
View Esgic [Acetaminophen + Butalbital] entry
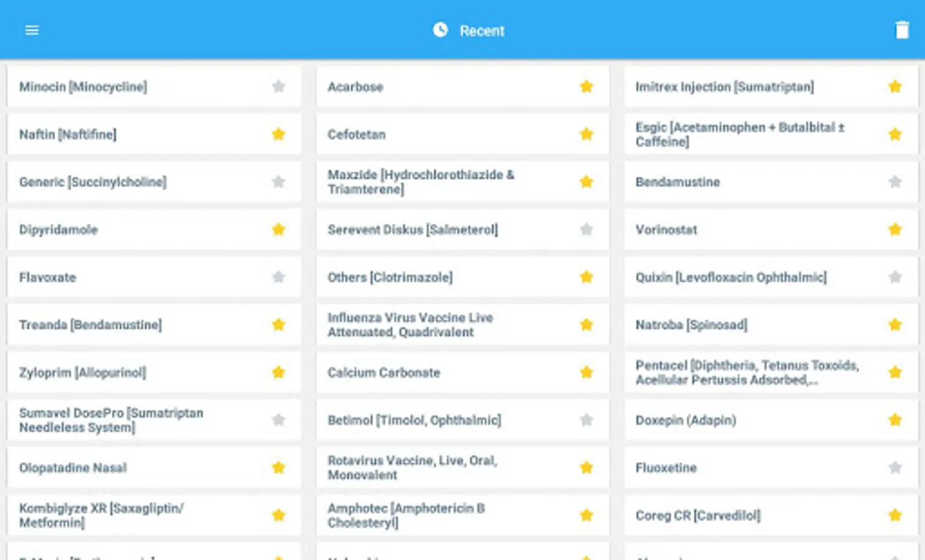coord(771,134)
